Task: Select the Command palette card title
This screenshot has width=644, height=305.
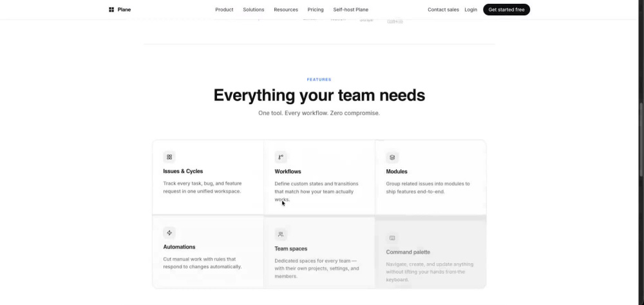Action: 408,252
